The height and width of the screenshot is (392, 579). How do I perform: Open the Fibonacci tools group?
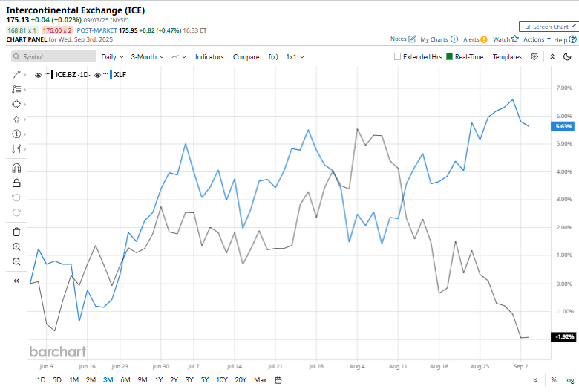pos(16,89)
